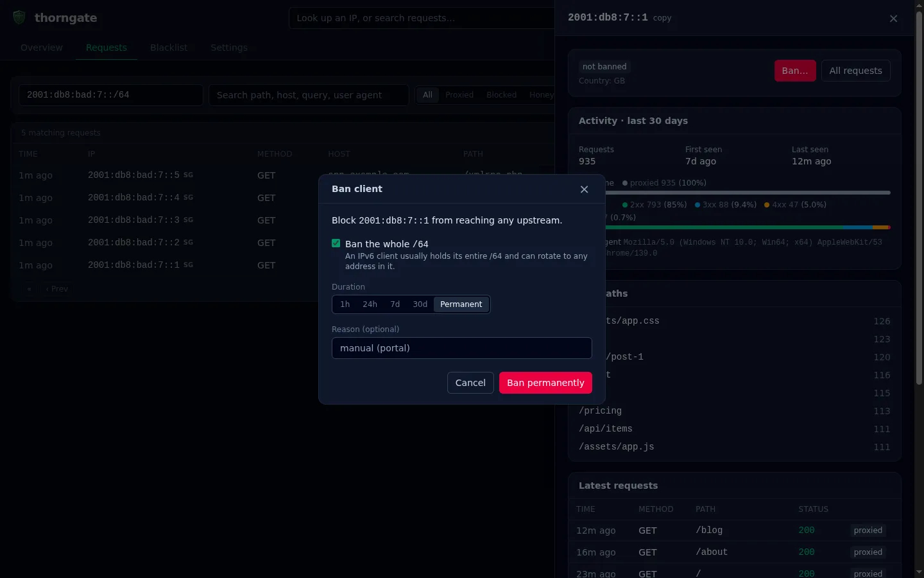This screenshot has height=578, width=924.
Task: Click the 2001:db8:bad:7::/64 filter field
Action: (111, 95)
